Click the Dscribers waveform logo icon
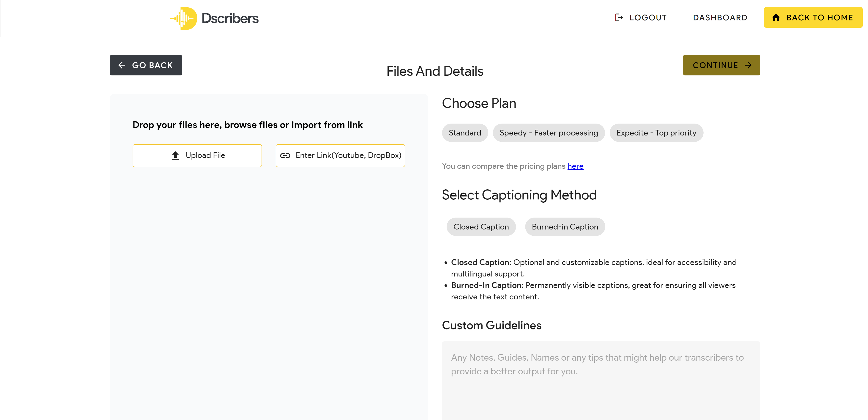The image size is (868, 420). click(184, 18)
